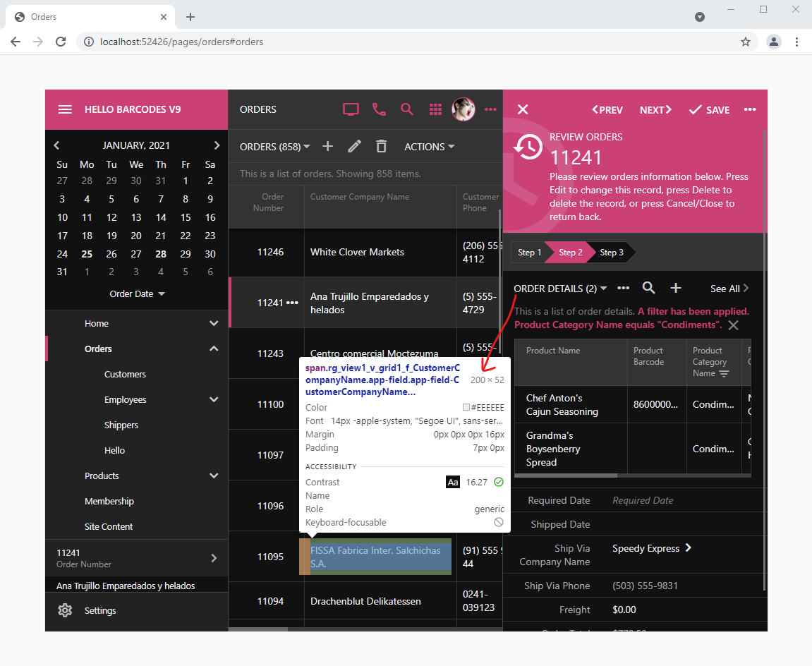Clear the Condiments filter with the X
This screenshot has width=812, height=666.
click(x=733, y=325)
